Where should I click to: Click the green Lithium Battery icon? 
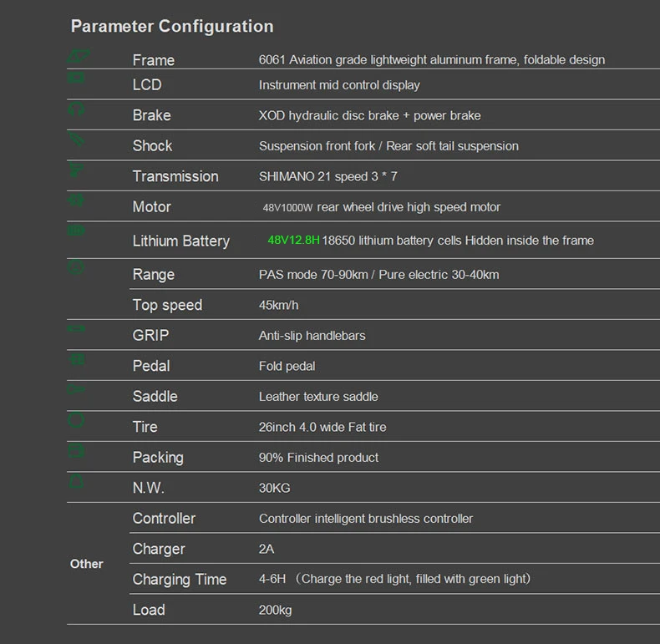[x=77, y=231]
